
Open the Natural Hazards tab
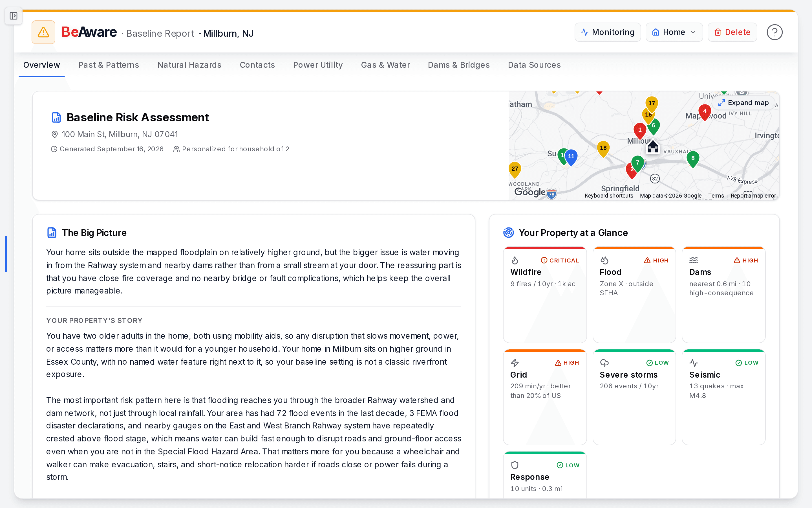189,65
